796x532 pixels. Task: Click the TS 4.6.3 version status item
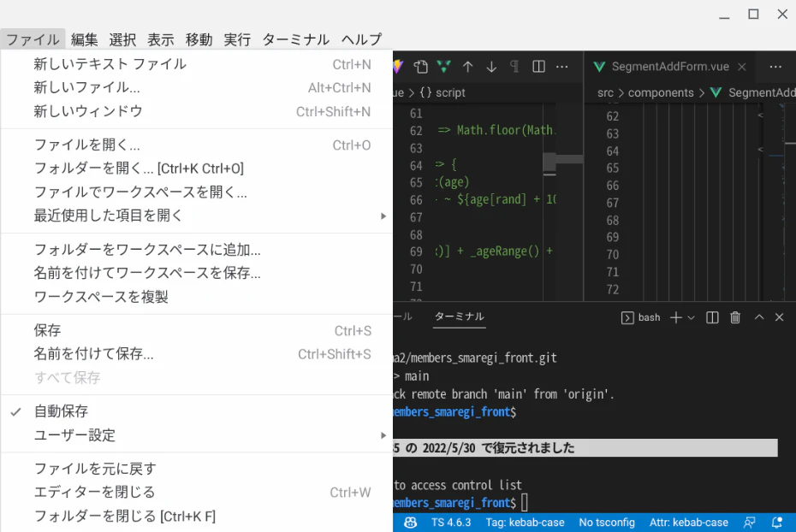[451, 523]
